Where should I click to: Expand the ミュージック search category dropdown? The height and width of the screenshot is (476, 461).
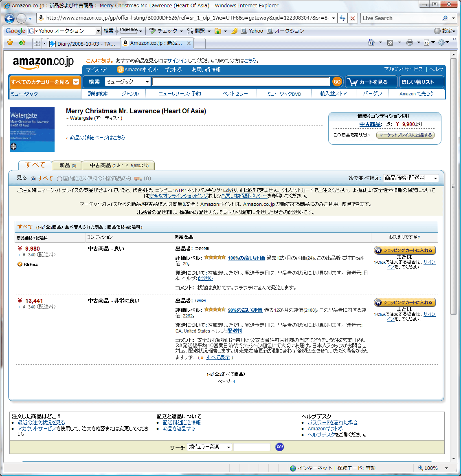[127, 82]
